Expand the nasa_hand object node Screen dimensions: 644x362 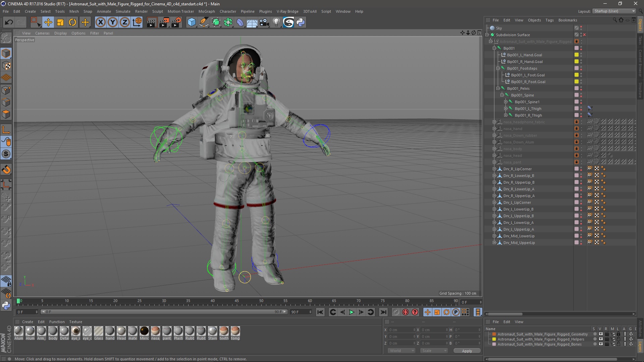pos(494,129)
